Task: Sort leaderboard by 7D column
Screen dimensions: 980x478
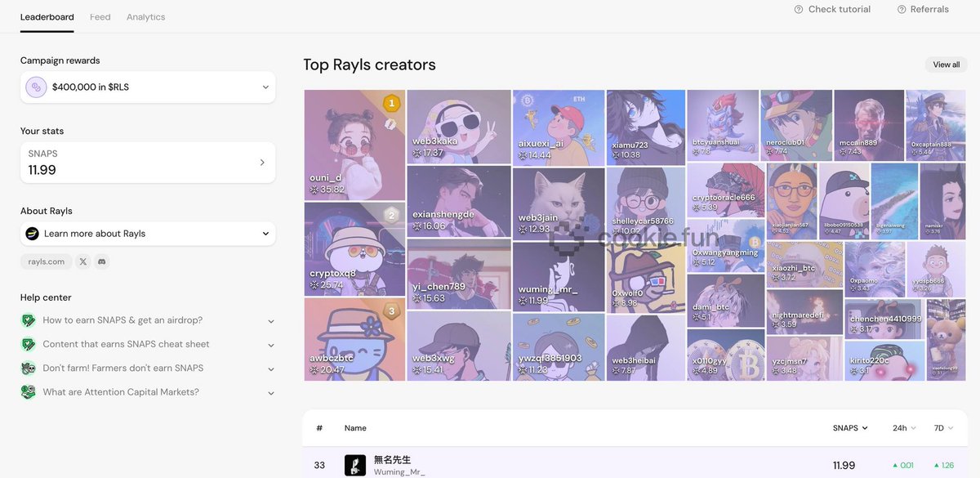Action: click(x=943, y=428)
